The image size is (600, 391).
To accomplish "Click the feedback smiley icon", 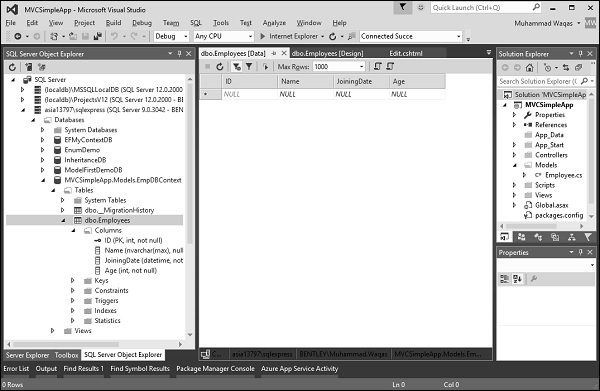I will [x=421, y=7].
